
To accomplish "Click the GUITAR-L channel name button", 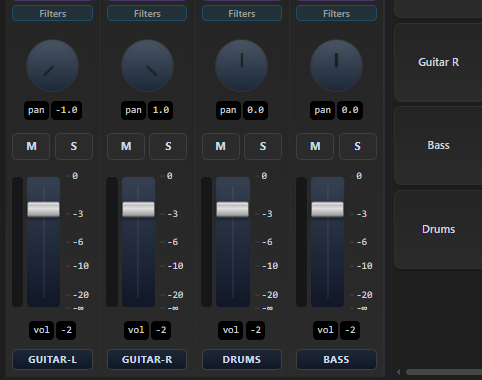I will pos(52,359).
